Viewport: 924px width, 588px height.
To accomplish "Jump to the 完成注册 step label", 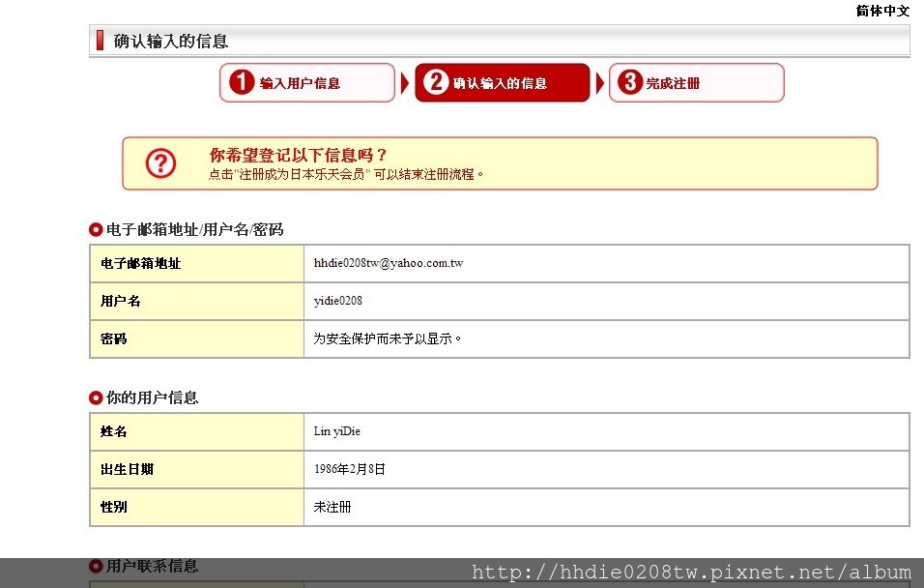I will point(673,83).
